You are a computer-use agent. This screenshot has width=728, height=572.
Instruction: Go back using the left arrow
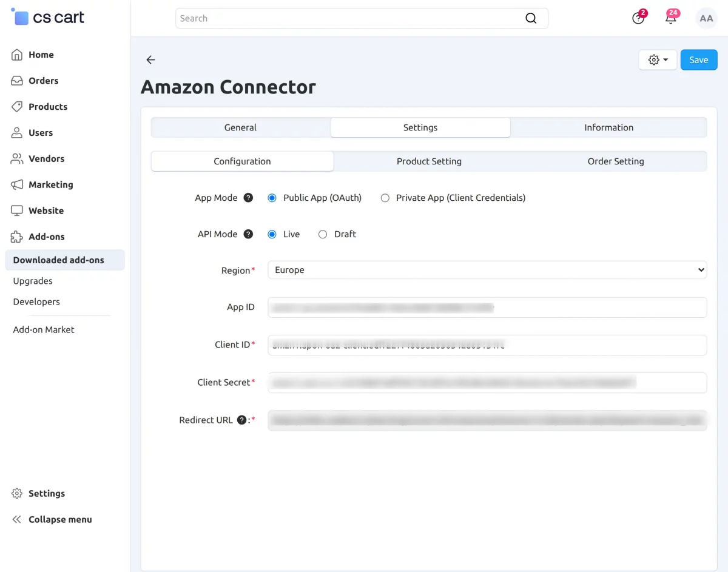150,59
